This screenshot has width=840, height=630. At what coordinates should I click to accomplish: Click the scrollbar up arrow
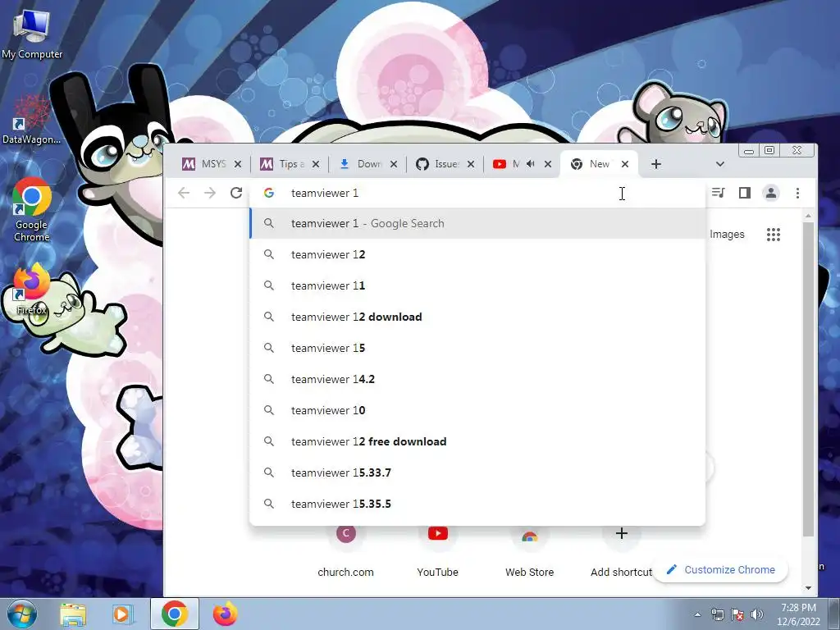point(808,216)
